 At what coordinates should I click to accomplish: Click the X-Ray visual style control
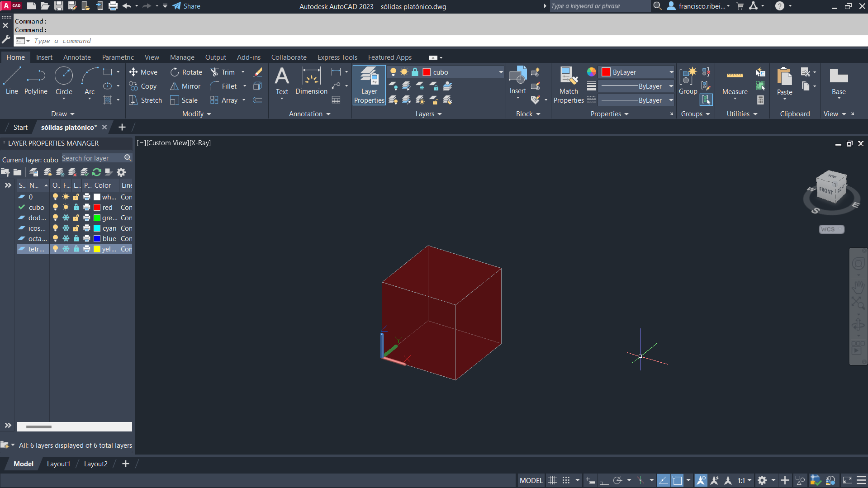point(200,143)
